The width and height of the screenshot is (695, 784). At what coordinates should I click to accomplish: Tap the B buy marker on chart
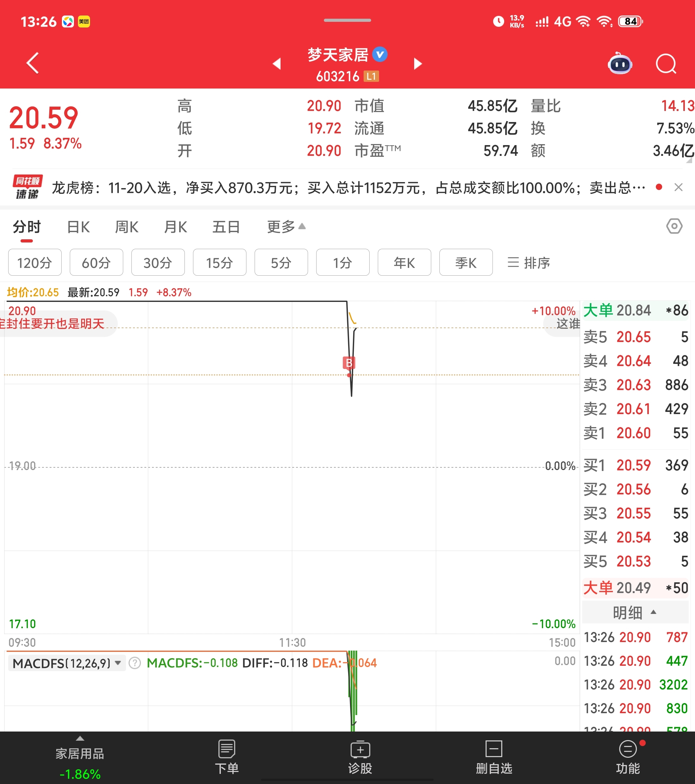coord(349,363)
